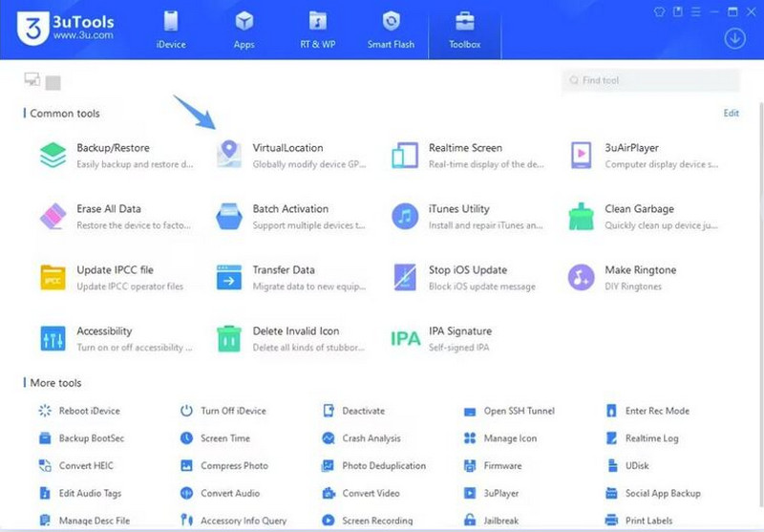Open the VirtualLocation tool icon

(x=229, y=155)
